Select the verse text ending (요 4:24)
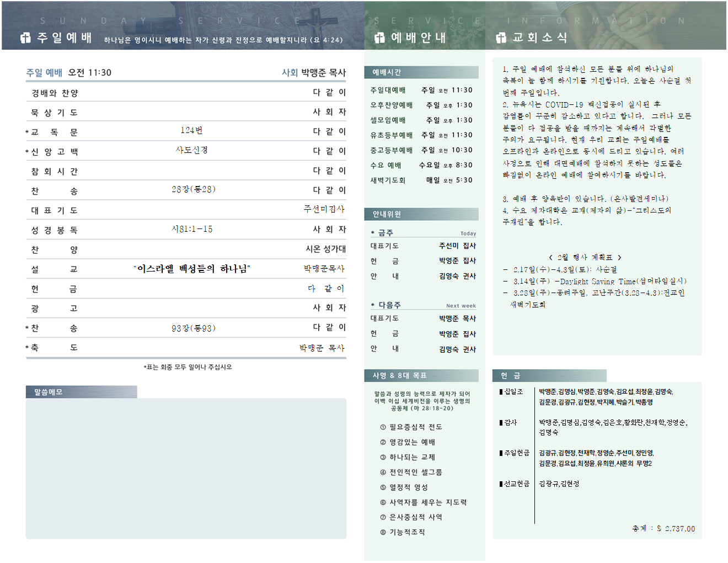 tap(223, 40)
